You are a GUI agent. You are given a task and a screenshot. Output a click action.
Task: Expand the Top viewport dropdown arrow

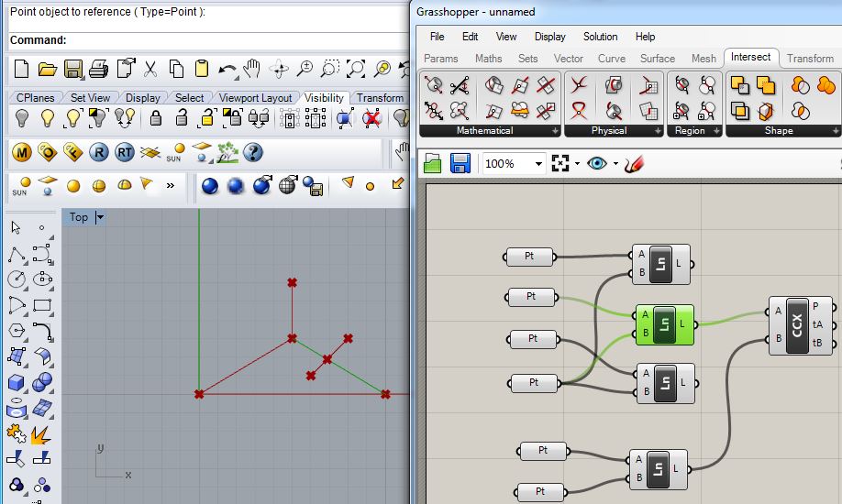(x=100, y=217)
